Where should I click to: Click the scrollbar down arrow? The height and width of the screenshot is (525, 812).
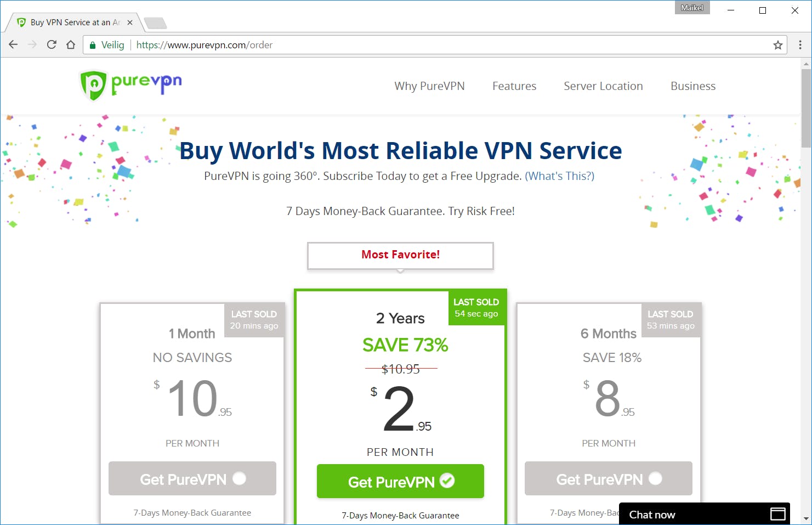806,519
